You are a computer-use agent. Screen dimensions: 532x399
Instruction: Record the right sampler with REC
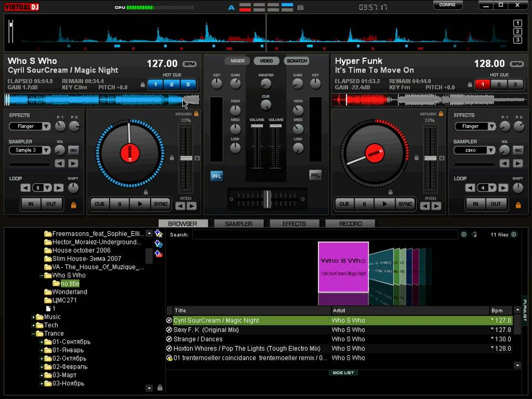tap(518, 150)
